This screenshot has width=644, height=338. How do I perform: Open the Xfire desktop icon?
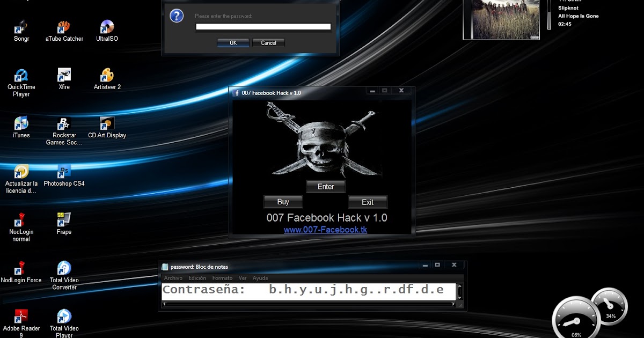pyautogui.click(x=64, y=79)
